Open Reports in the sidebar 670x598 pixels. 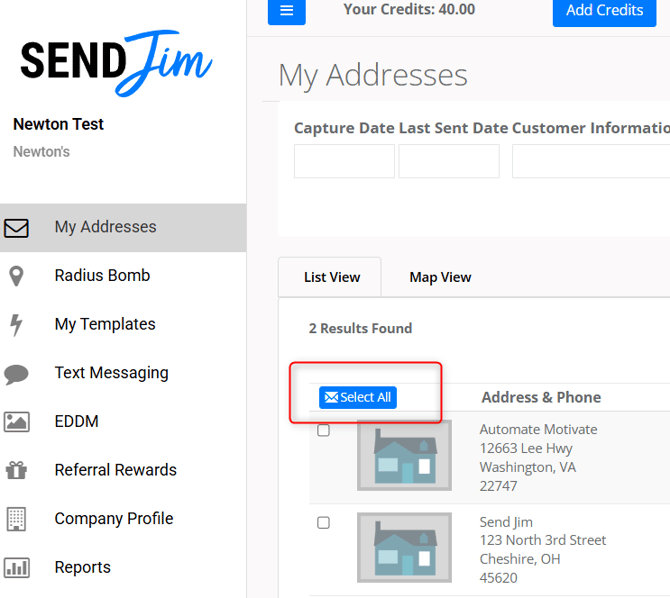pyautogui.click(x=123, y=567)
